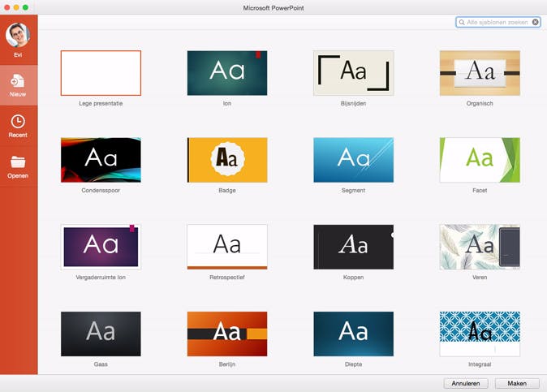Select the orange Berlijn template
Screen dimensions: 547x392
coord(227,334)
